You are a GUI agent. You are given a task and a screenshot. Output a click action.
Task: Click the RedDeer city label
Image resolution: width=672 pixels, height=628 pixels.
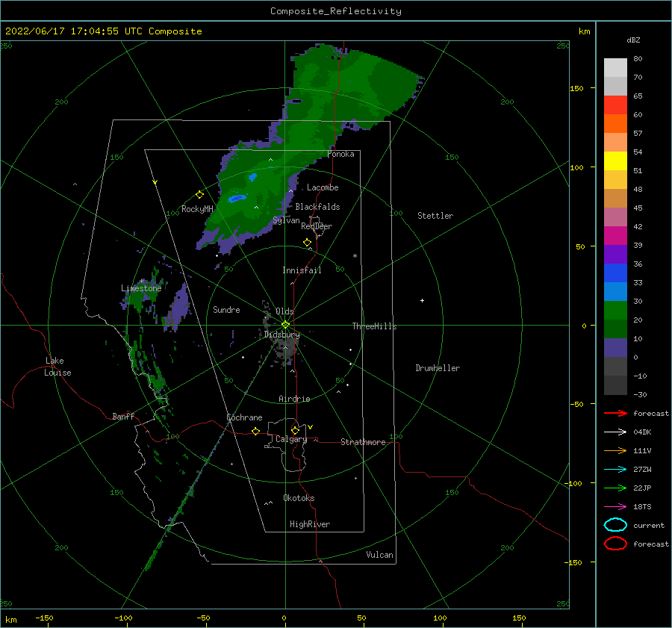317,226
